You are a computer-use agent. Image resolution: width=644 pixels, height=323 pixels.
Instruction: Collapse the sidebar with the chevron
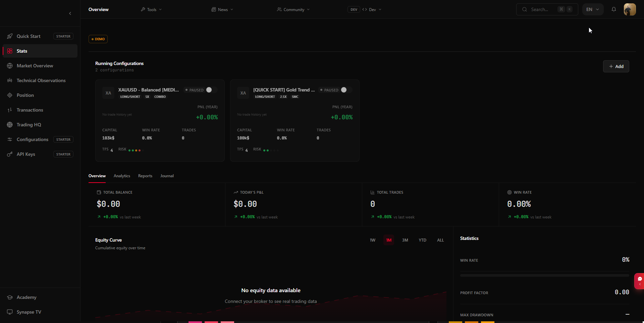click(70, 13)
